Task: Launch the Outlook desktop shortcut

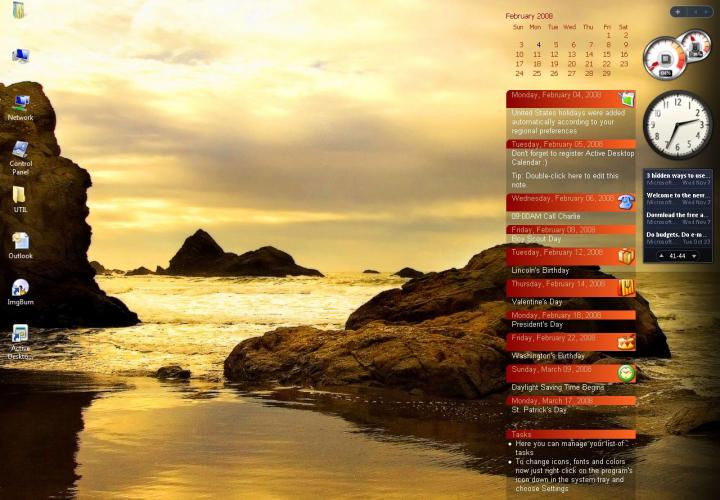Action: tap(20, 242)
